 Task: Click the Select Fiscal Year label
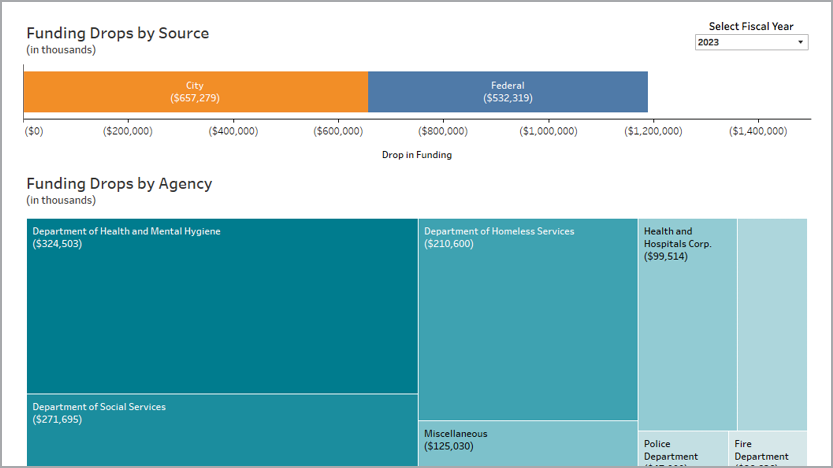click(751, 27)
